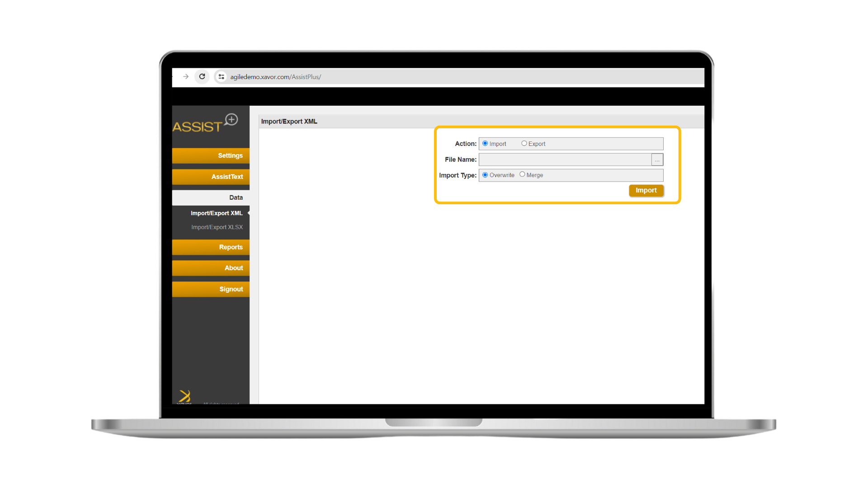Toggle the Merge import type option

(522, 174)
